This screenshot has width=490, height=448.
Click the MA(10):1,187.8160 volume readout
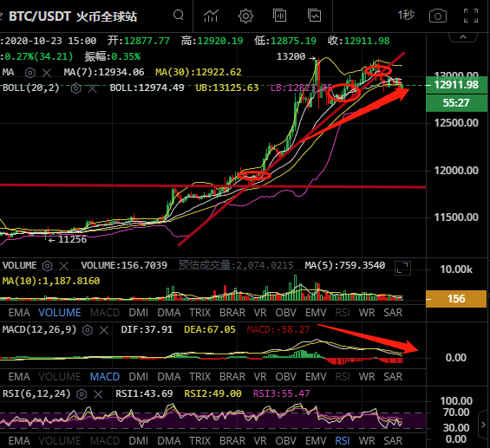[x=51, y=281]
